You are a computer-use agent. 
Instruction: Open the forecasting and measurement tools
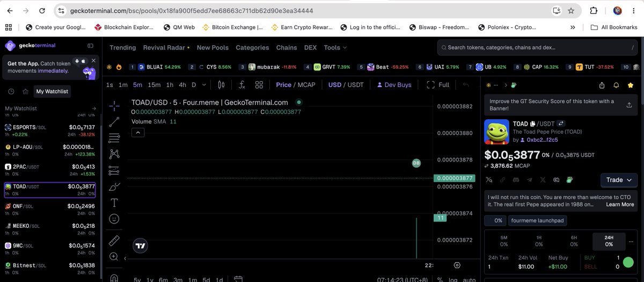pyautogui.click(x=114, y=171)
